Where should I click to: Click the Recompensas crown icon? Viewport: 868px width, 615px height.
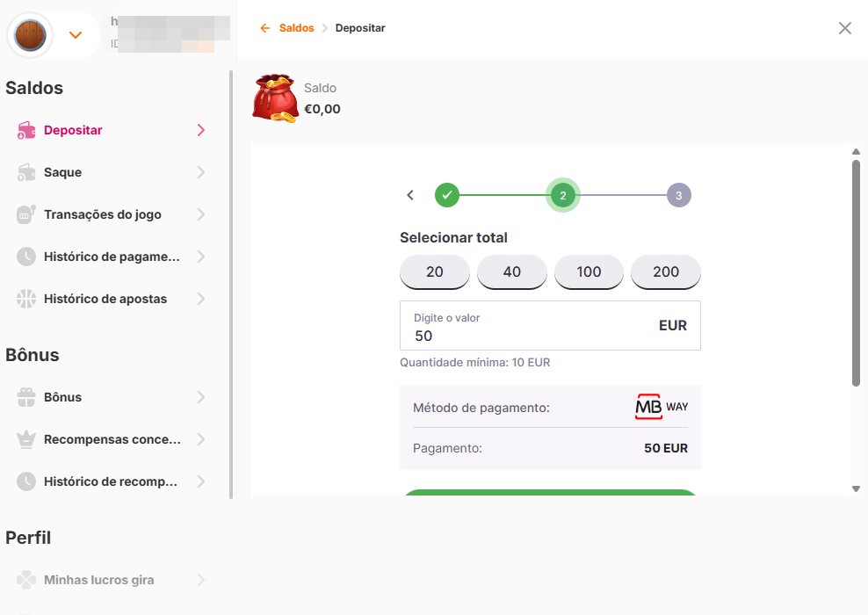[26, 439]
